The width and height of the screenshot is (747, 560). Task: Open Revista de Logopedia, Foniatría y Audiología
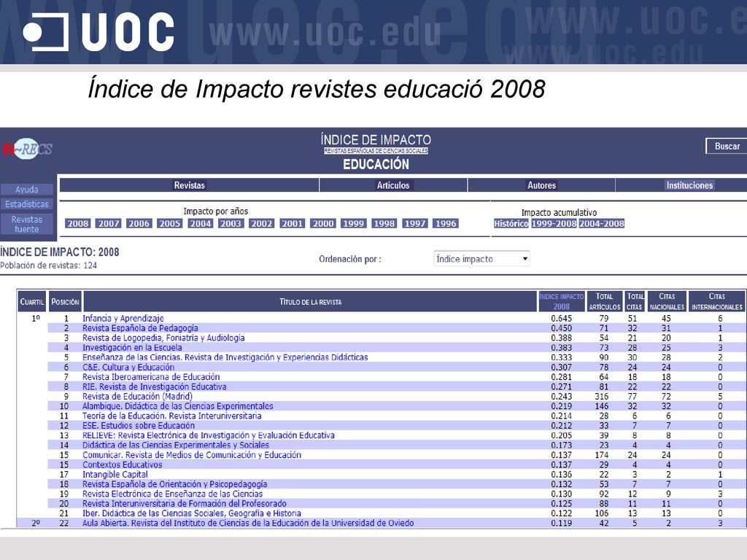[x=163, y=338]
